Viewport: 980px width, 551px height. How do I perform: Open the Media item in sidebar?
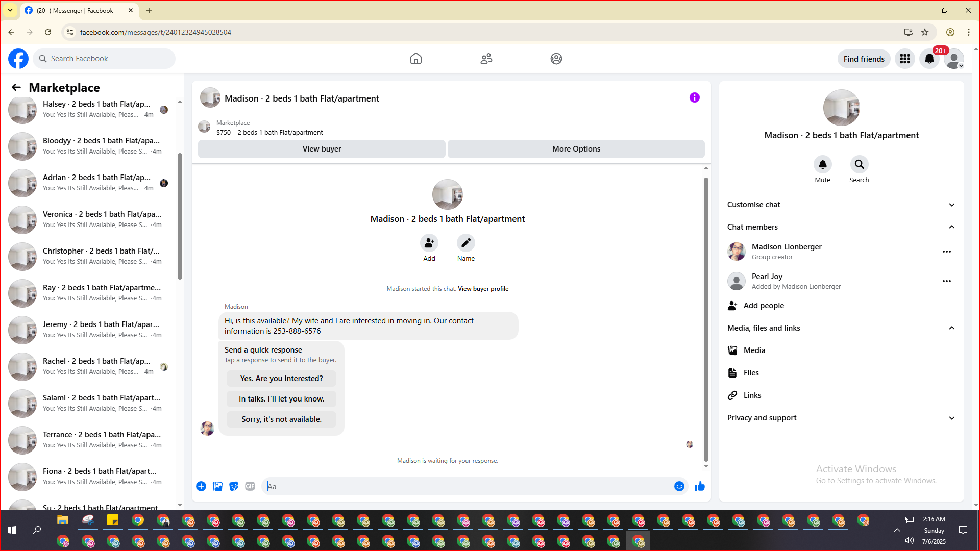(x=754, y=350)
